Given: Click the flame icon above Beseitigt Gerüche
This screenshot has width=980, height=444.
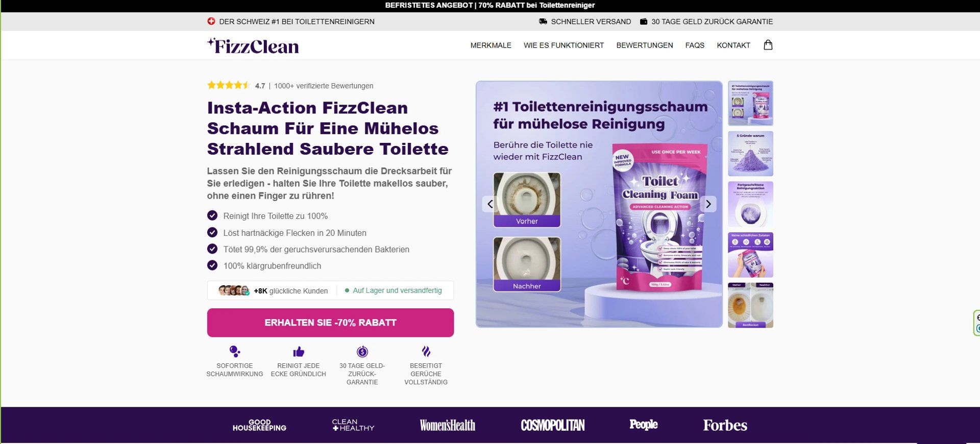Looking at the screenshot, I should coord(426,352).
